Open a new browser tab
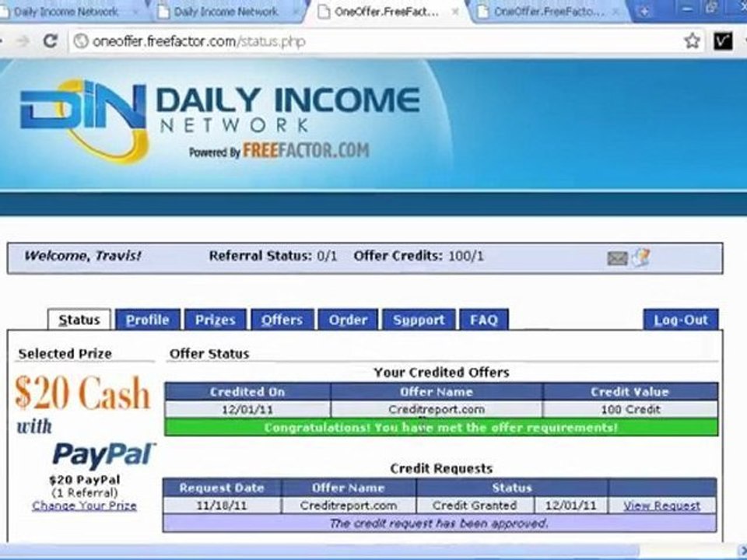 [644, 12]
